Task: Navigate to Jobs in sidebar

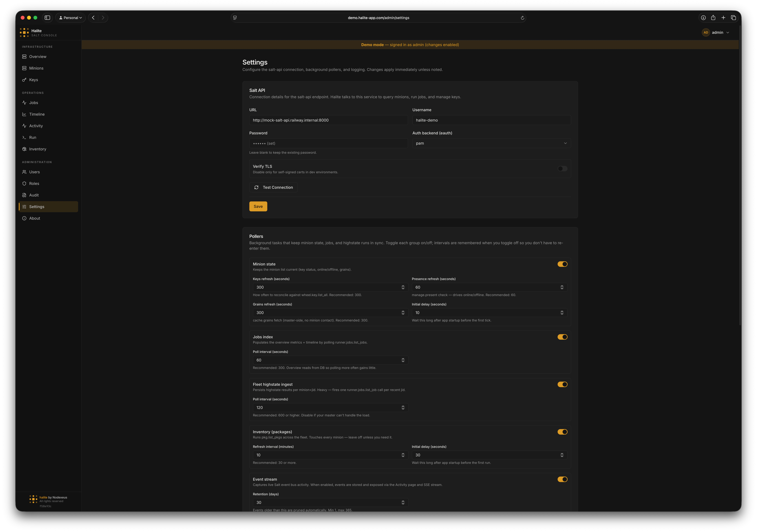Action: (48, 103)
